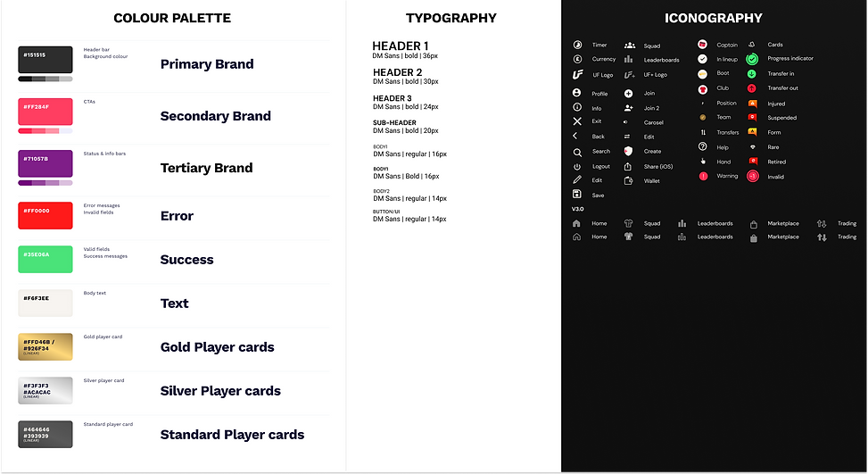The height and width of the screenshot is (474, 868).
Task: Click the HEADER 1 typography sample
Action: [401, 46]
